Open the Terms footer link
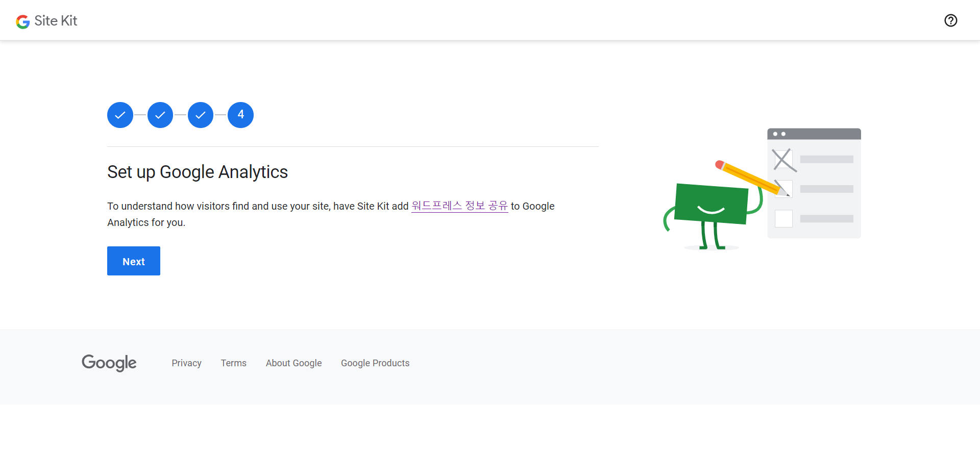This screenshot has height=456, width=980. tap(234, 363)
